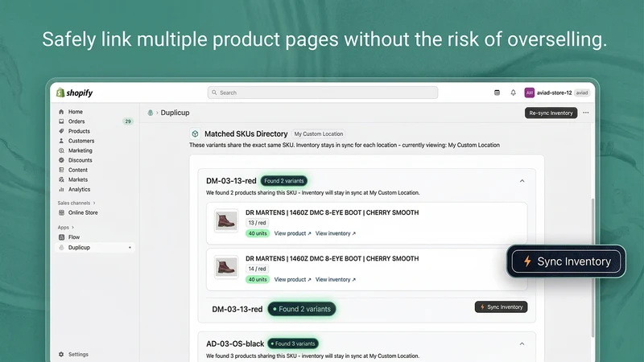The width and height of the screenshot is (644, 362).
Task: Click inside the Search field
Action: [x=323, y=93]
